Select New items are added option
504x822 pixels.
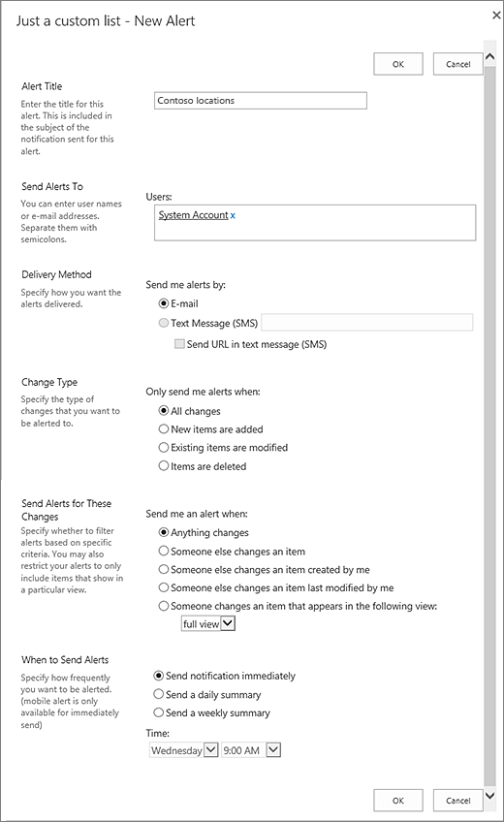tap(164, 428)
